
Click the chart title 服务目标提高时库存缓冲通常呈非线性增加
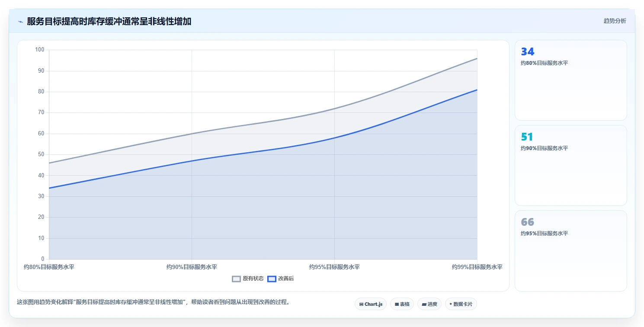[109, 21]
